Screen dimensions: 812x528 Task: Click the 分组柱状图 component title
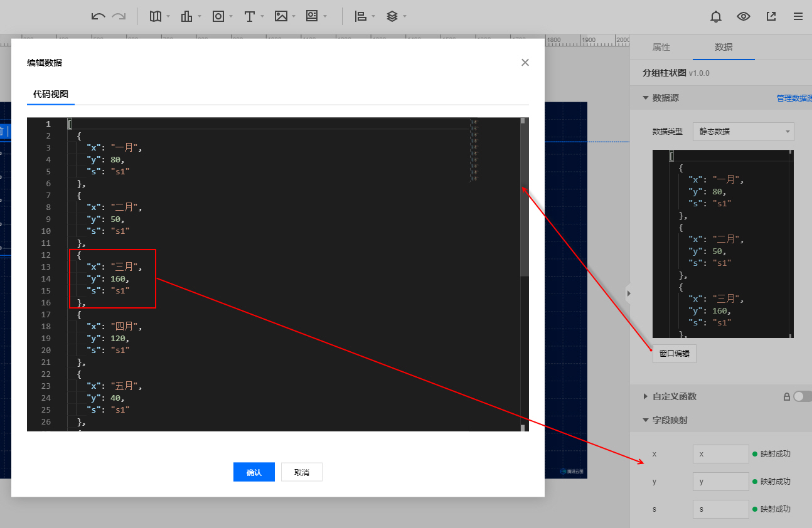(665, 73)
